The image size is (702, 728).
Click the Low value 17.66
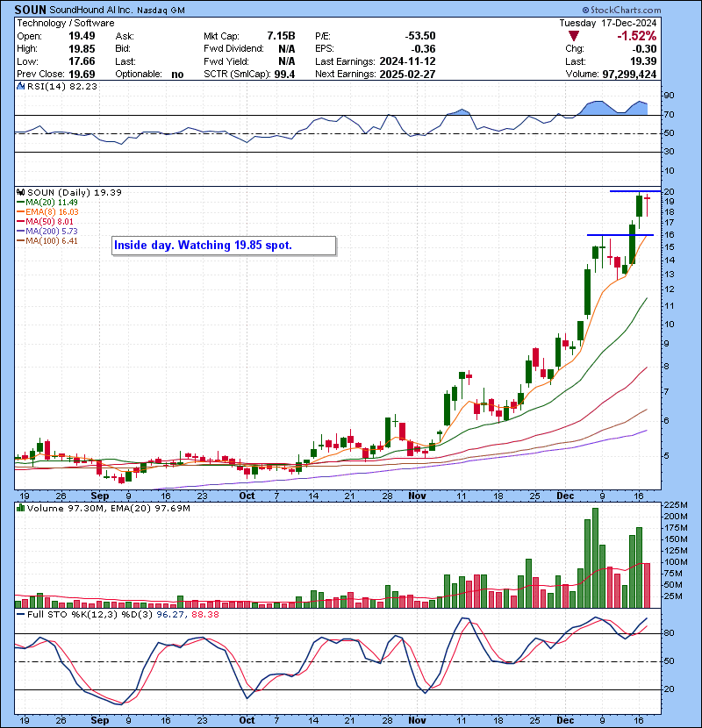(x=82, y=61)
